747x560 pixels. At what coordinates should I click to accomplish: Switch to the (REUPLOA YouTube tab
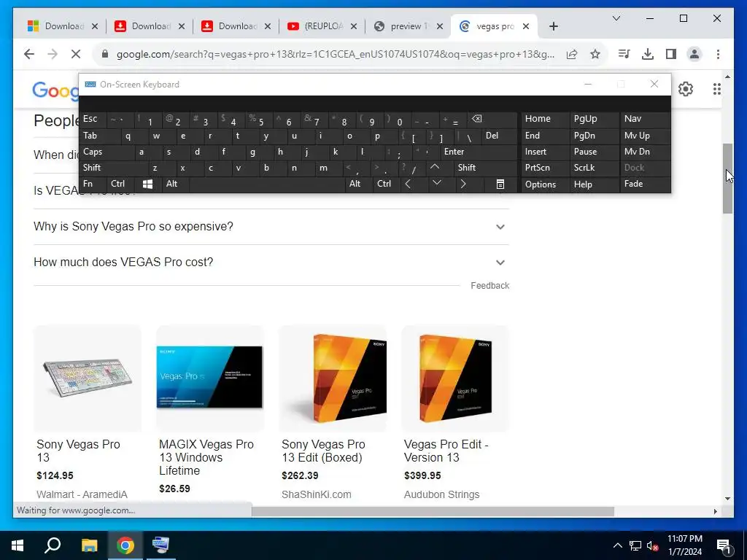click(x=322, y=26)
